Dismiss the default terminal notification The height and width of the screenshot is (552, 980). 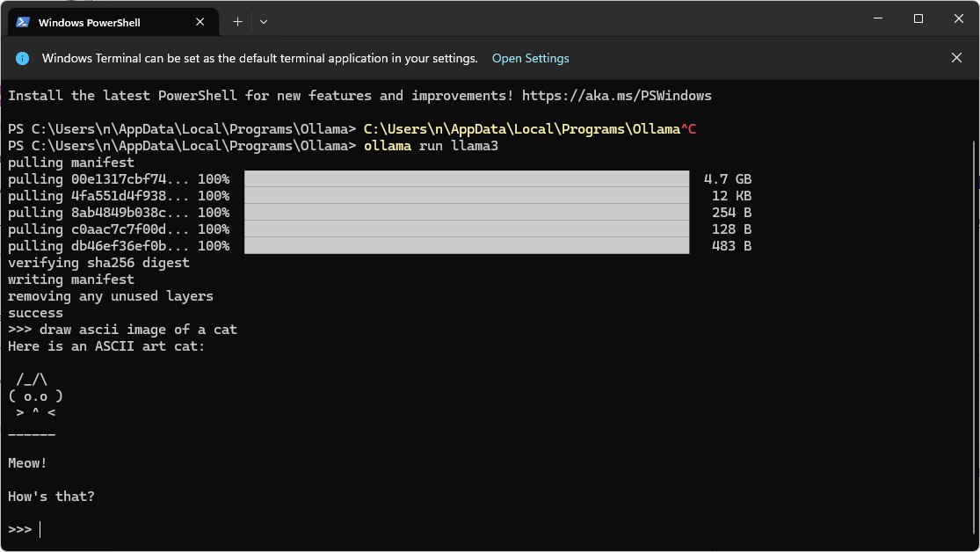click(x=956, y=58)
